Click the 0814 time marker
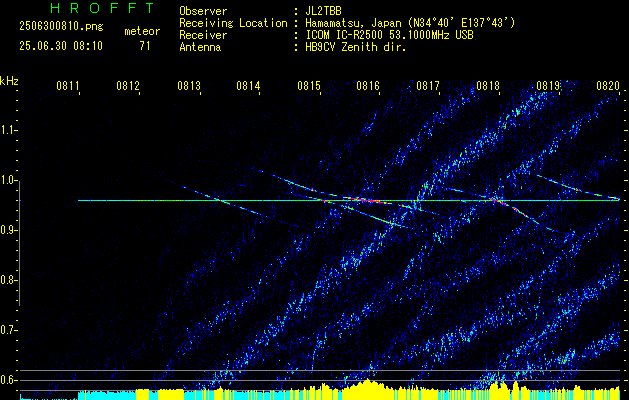629x400 pixels. click(248, 86)
